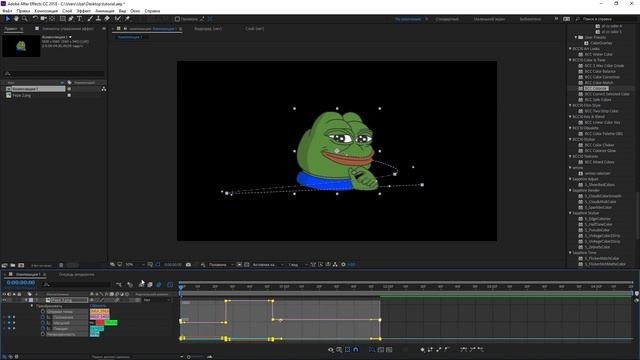Select the Brush tool

tap(90, 19)
